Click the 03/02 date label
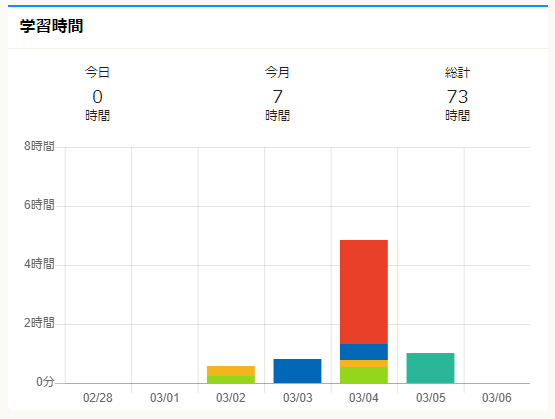Viewport: 555px width, 419px height. (x=231, y=398)
